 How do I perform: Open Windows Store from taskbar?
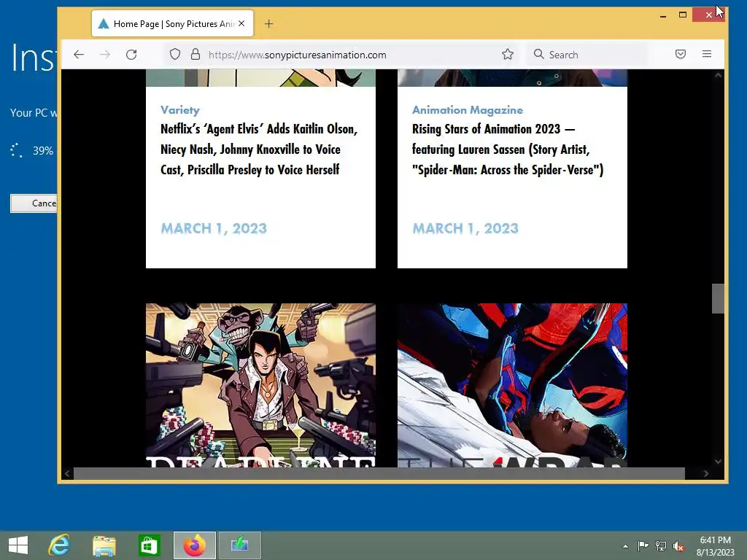coord(149,545)
